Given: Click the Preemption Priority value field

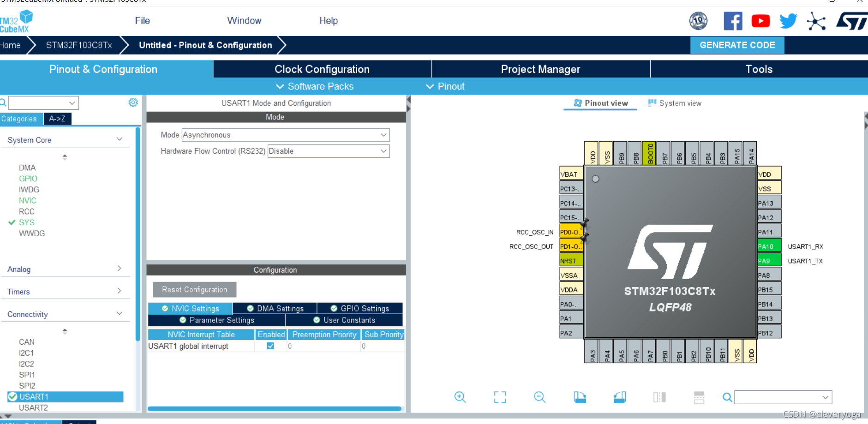Looking at the screenshot, I should 323,346.
